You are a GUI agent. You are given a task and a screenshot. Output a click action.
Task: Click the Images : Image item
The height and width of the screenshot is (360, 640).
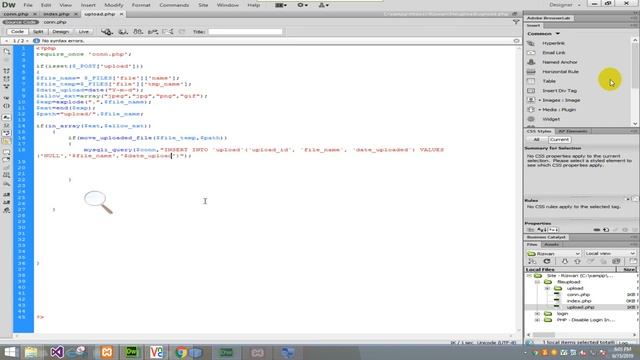tap(561, 100)
